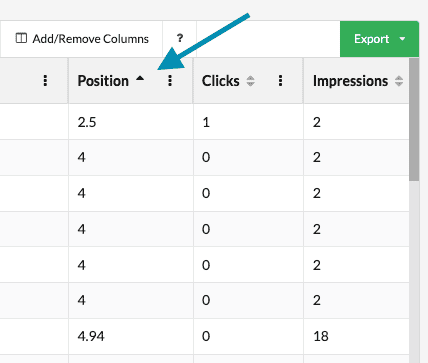This screenshot has height=363, width=428.
Task: Sort by the Position column header
Action: click(103, 81)
